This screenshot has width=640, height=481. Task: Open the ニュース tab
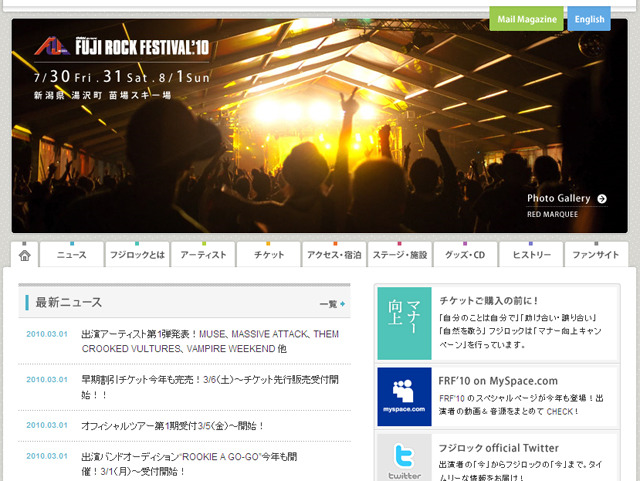tap(71, 254)
